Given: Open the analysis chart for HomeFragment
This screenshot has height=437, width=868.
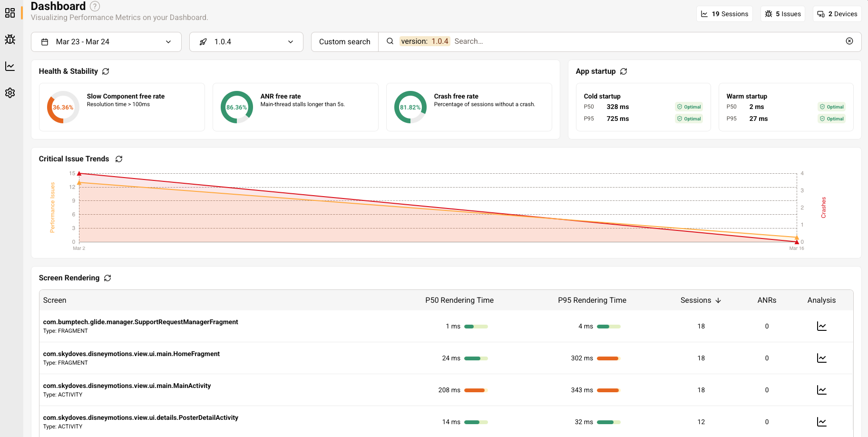Looking at the screenshot, I should click(x=822, y=358).
